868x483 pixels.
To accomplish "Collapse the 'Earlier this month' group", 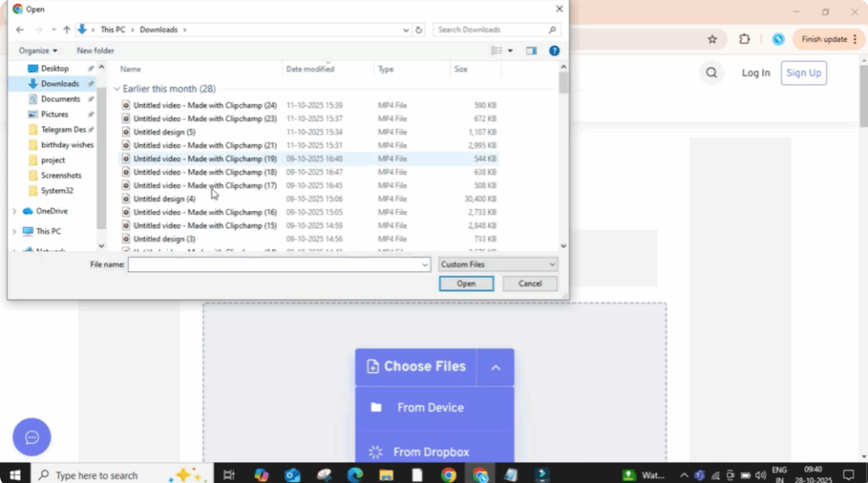I will pyautogui.click(x=117, y=88).
